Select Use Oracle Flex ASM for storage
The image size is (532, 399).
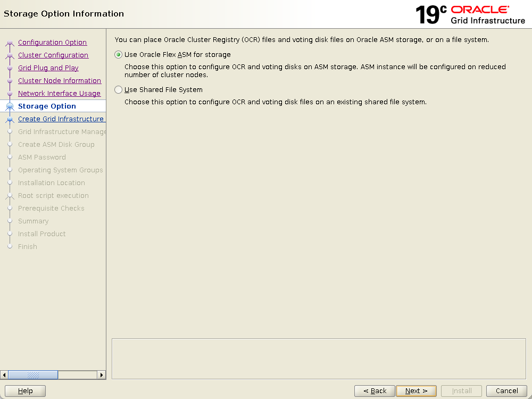click(119, 55)
